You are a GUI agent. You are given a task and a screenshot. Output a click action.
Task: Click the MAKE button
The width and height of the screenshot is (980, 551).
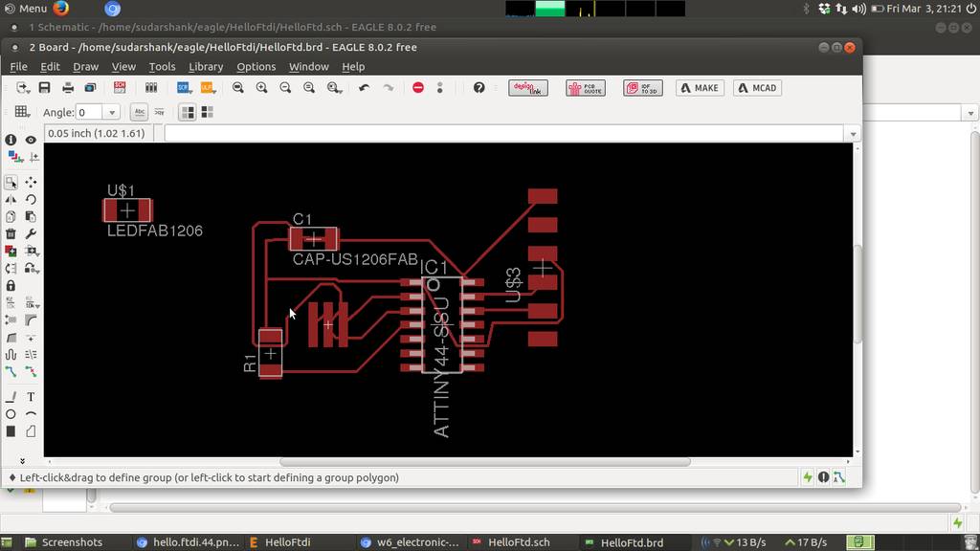coord(700,88)
